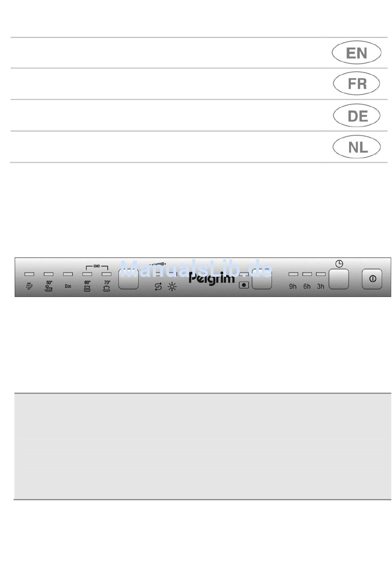The height and width of the screenshot is (582, 392).
Task: Select the EN language badge
Action: tap(356, 53)
